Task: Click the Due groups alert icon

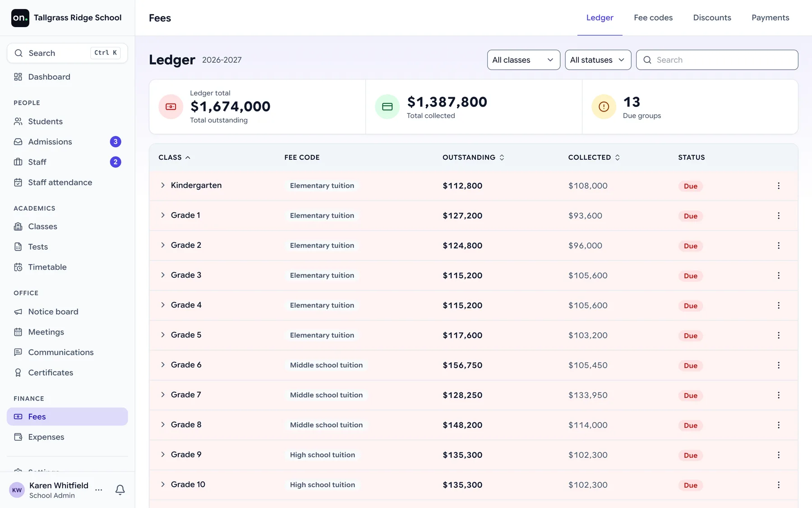Action: 604,107
